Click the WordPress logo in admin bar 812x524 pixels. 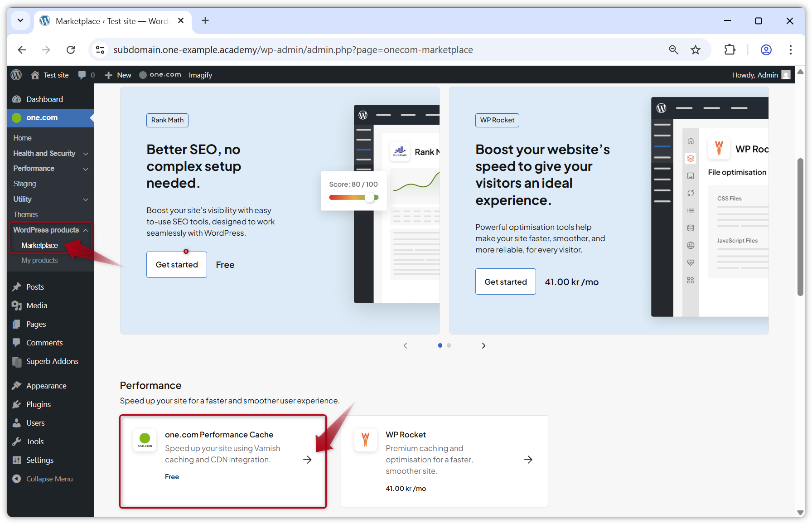click(16, 75)
